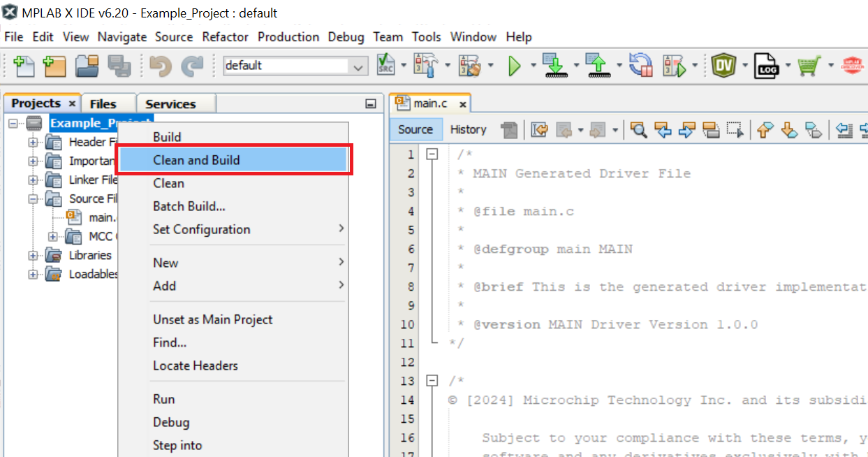Image resolution: width=868 pixels, height=457 pixels.
Task: Click the LOG file toolbar icon
Action: (x=767, y=66)
